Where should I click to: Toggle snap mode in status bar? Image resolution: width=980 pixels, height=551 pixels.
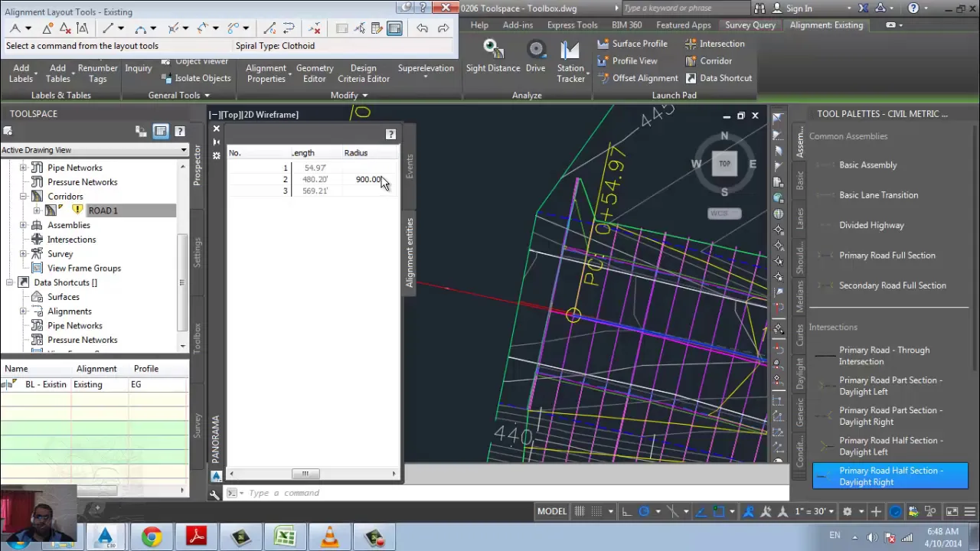[597, 511]
